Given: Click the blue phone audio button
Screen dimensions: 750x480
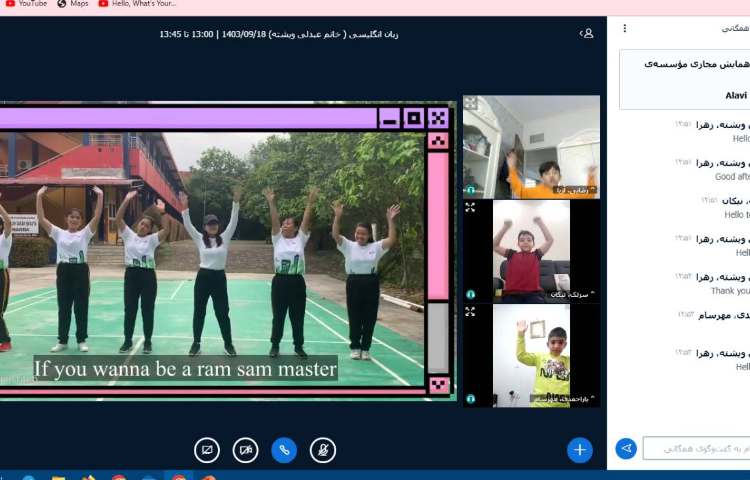Looking at the screenshot, I should pyautogui.click(x=284, y=450).
